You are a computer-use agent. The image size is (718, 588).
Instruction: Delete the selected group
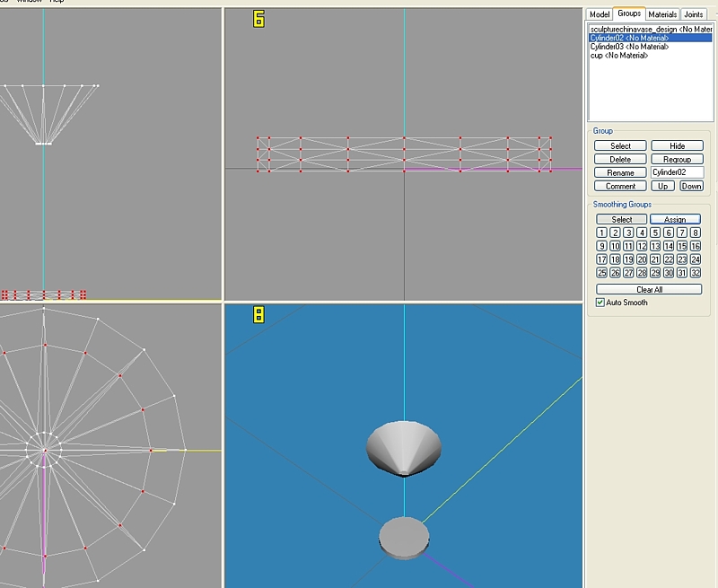point(620,159)
